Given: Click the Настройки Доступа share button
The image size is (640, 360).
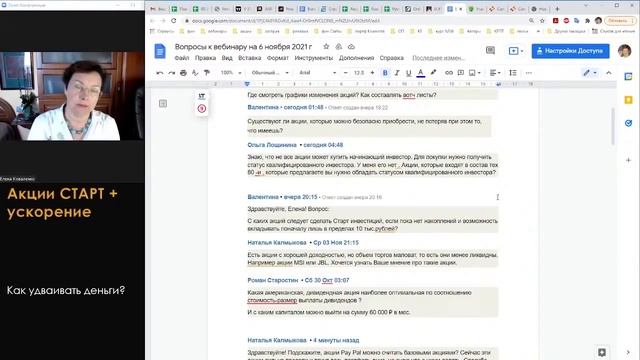Looking at the screenshot, I should point(570,51).
